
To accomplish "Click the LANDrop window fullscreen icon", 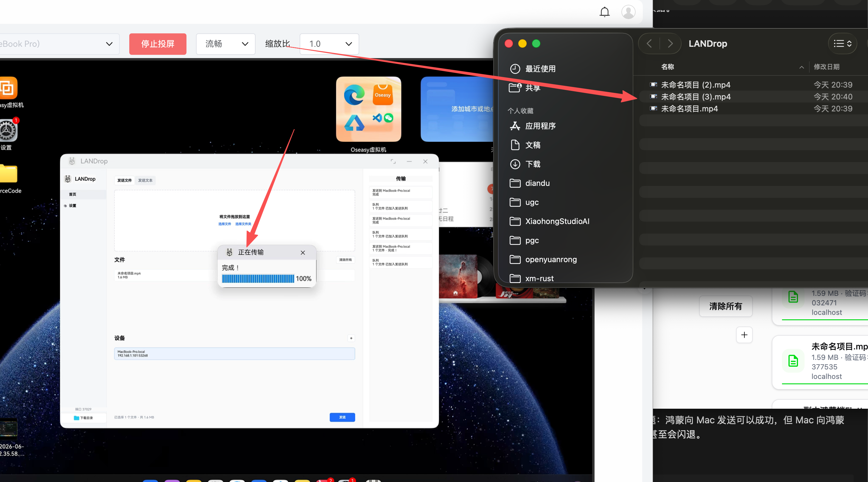I will [x=393, y=161].
